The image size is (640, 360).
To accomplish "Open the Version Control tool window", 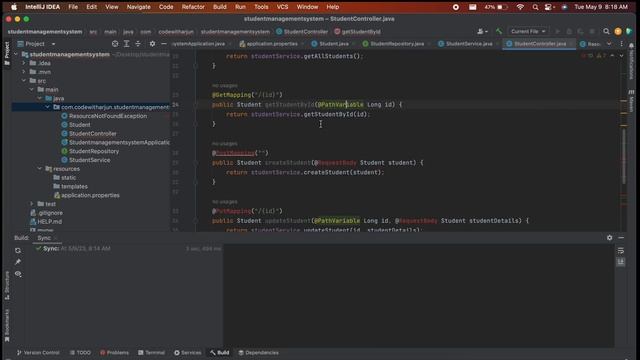I will pyautogui.click(x=38, y=353).
